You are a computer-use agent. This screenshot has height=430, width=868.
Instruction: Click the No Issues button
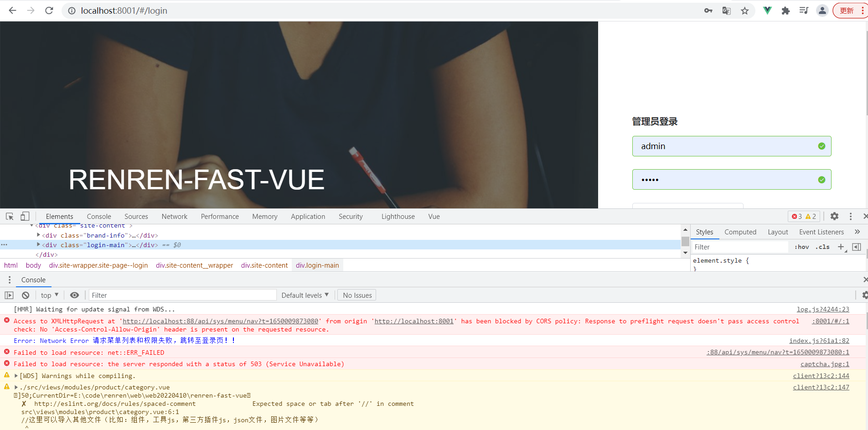pos(357,295)
